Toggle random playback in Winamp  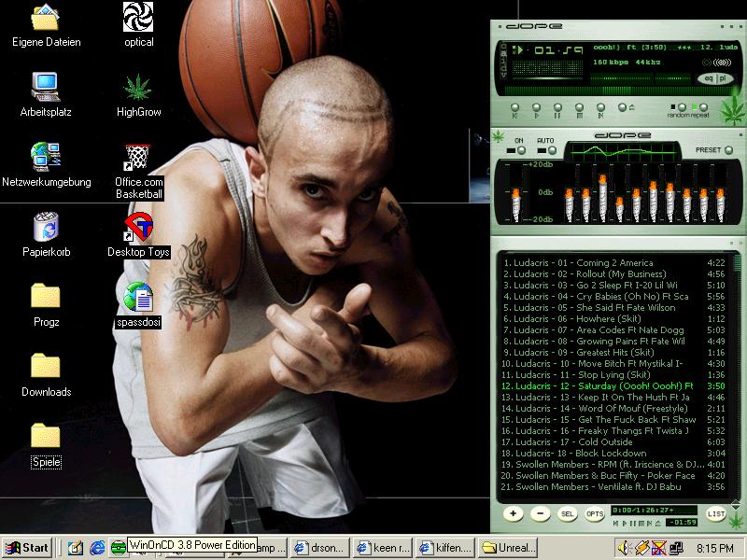point(682,107)
